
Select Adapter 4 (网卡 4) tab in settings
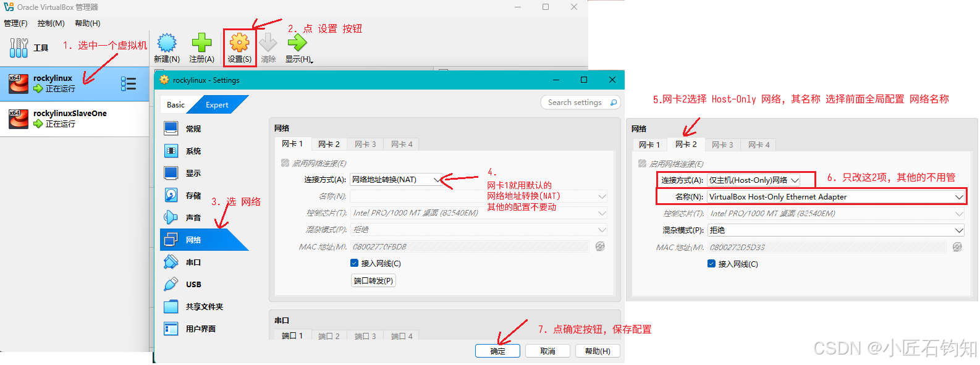402,144
